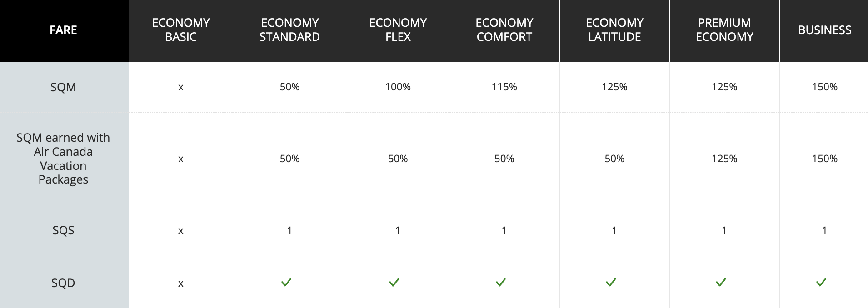Image resolution: width=868 pixels, height=308 pixels.
Task: Click the Premium Economy SQD checkmark
Action: click(721, 283)
